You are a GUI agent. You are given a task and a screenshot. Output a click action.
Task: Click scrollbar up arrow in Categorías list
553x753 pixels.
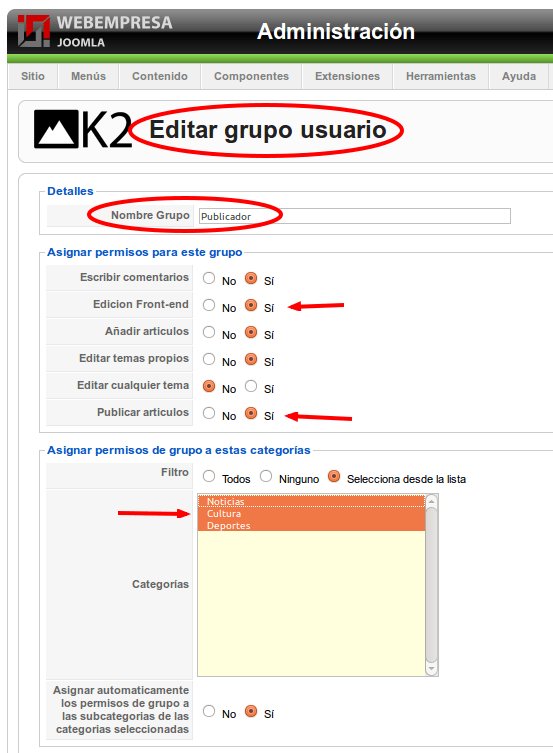click(x=432, y=501)
